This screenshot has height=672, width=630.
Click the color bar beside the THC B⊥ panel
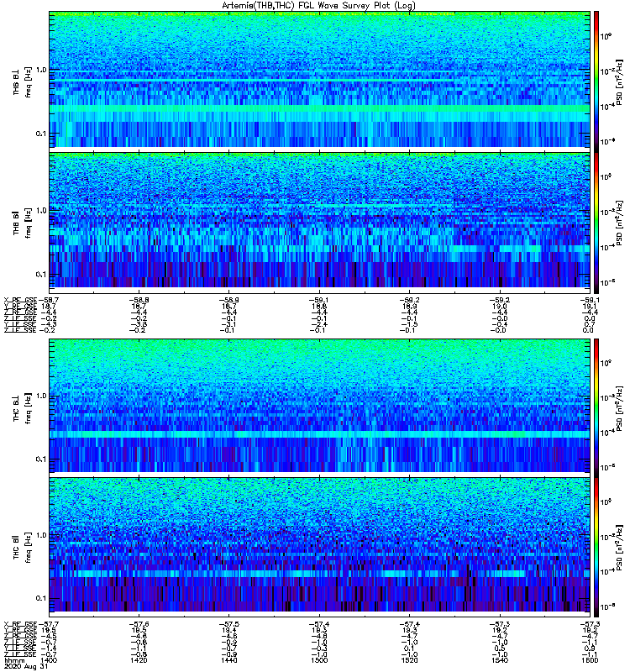pyautogui.click(x=596, y=408)
